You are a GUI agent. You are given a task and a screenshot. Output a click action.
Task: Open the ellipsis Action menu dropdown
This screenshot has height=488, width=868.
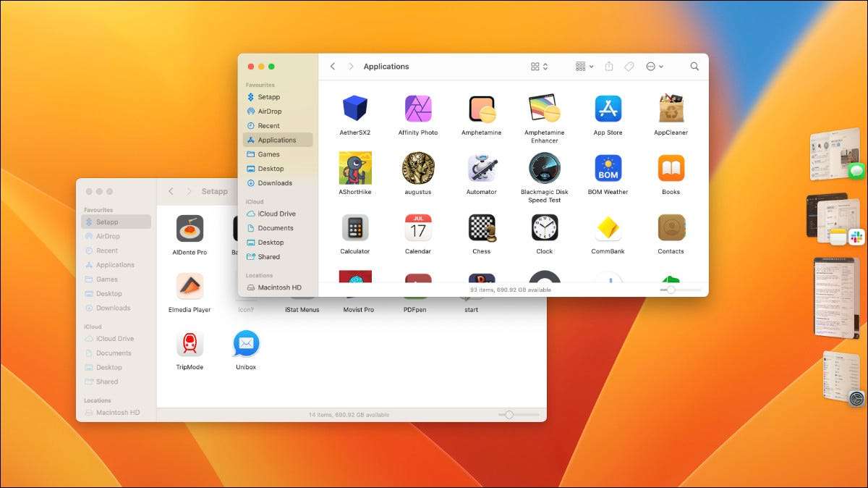[x=655, y=66]
